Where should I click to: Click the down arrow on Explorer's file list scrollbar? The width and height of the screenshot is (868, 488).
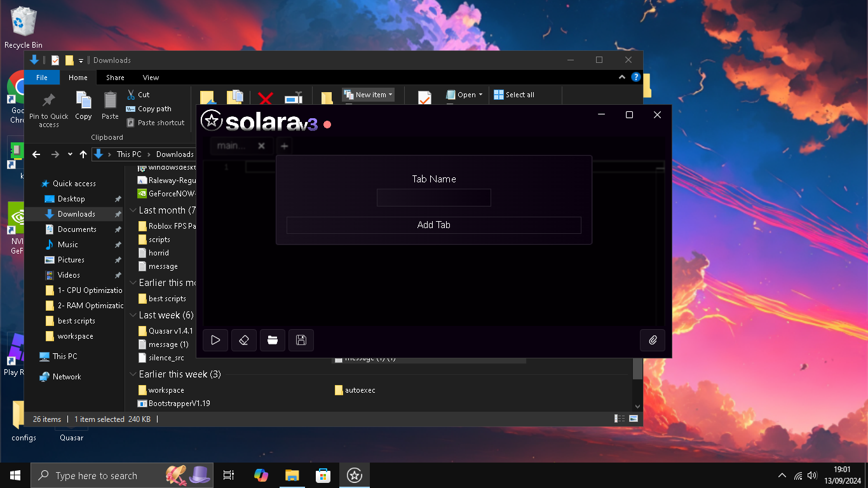coord(637,406)
